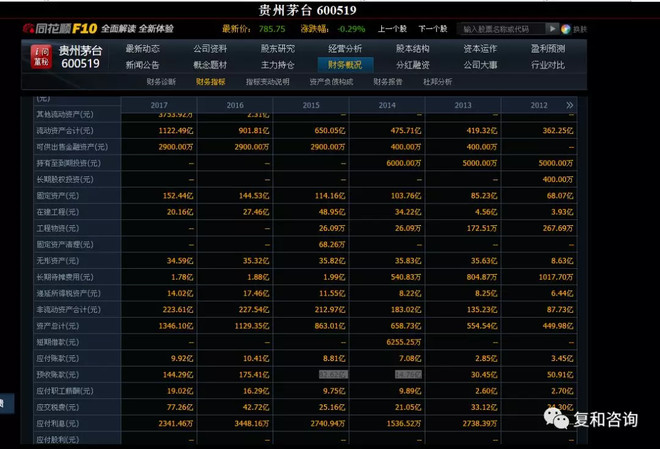Open the 资本运作 menu item

[x=480, y=48]
